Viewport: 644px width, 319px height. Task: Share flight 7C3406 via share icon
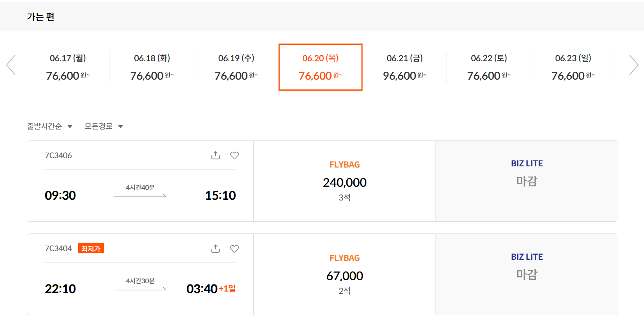click(216, 155)
